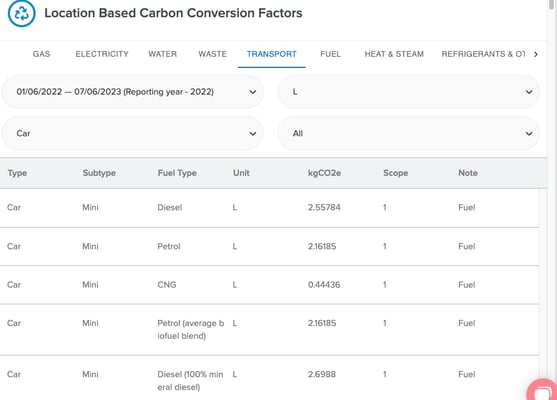Select the Waste tab
The width and height of the screenshot is (557, 400).
click(212, 54)
